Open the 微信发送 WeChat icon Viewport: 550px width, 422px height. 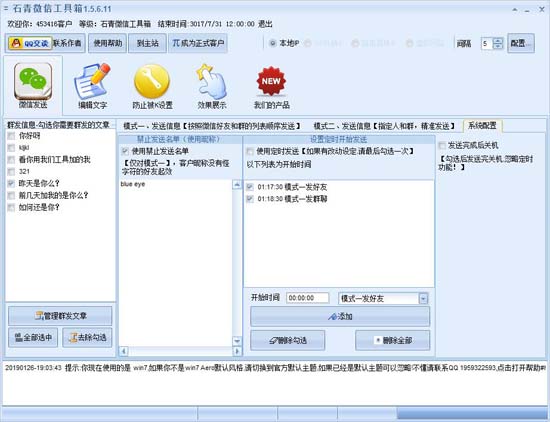coord(33,81)
